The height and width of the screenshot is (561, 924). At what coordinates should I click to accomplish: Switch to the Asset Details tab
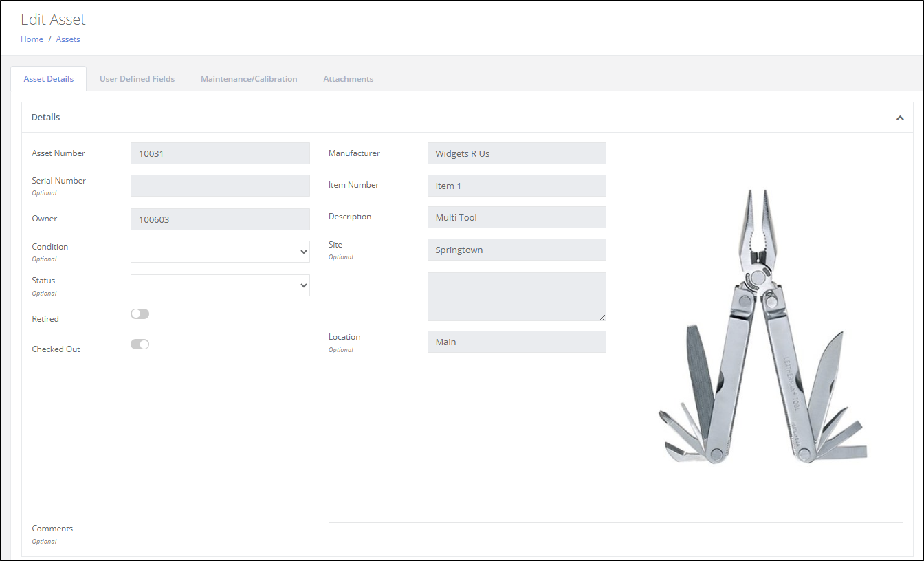[49, 79]
